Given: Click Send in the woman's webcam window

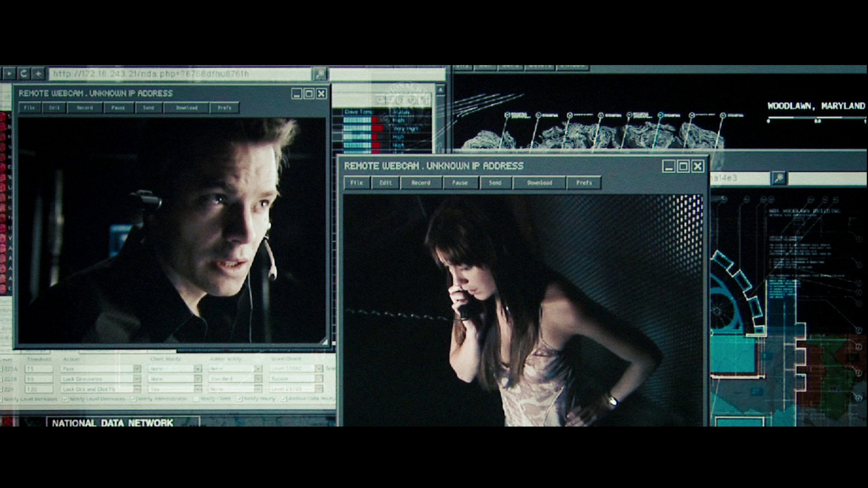Looking at the screenshot, I should [495, 183].
